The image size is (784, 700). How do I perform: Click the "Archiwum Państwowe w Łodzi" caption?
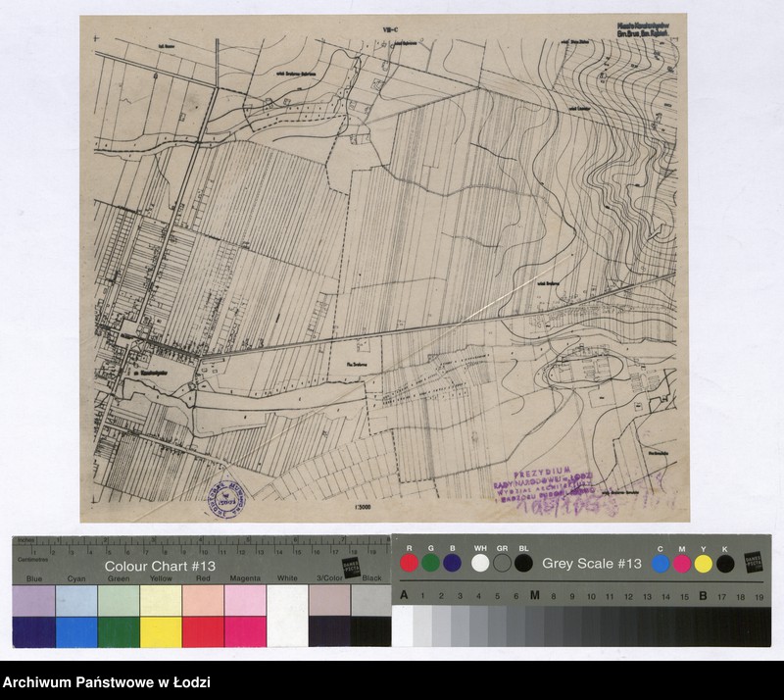point(106,683)
